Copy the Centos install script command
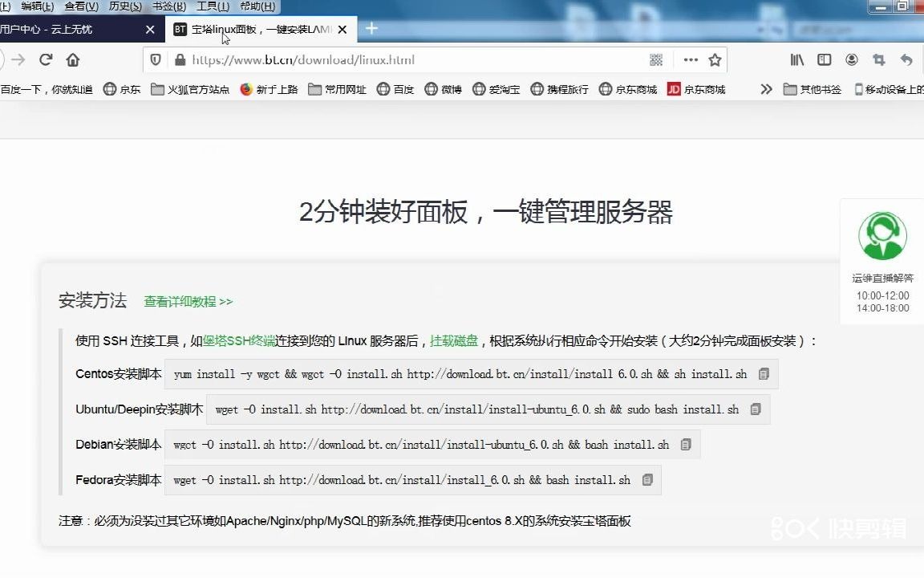The image size is (924, 578). (763, 373)
